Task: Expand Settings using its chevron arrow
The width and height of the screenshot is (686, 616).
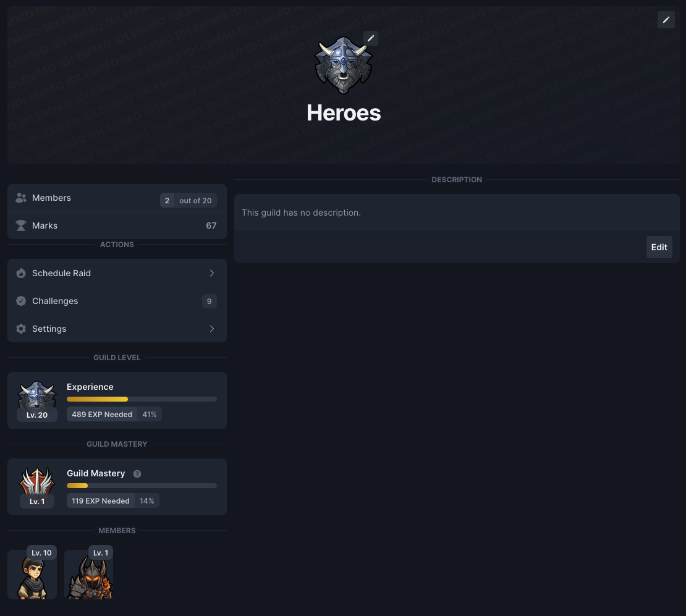Action: [212, 329]
